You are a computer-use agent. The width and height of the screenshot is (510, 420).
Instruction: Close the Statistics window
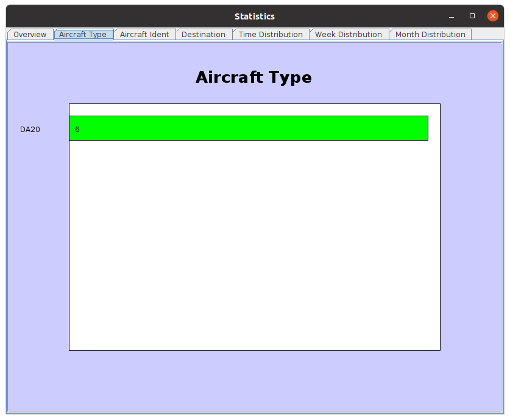[x=493, y=16]
